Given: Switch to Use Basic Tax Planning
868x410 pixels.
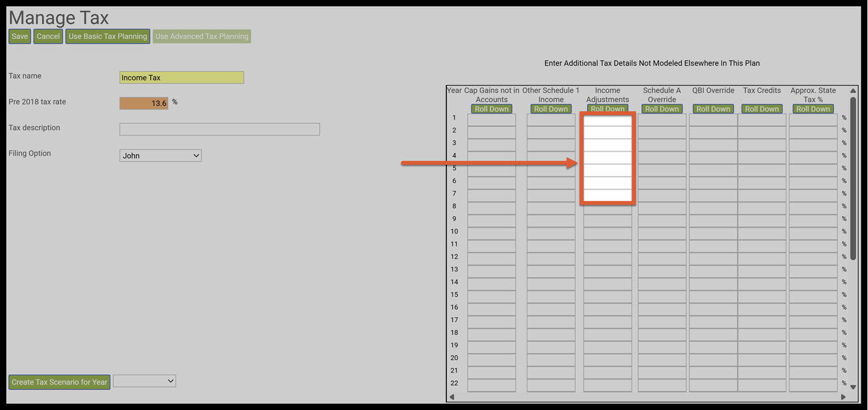Looking at the screenshot, I should click(108, 37).
